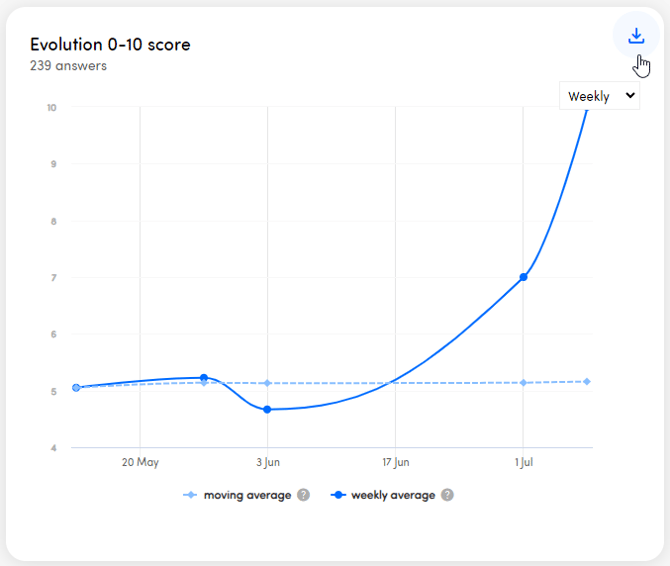Toggle the moving average series label

(x=247, y=495)
